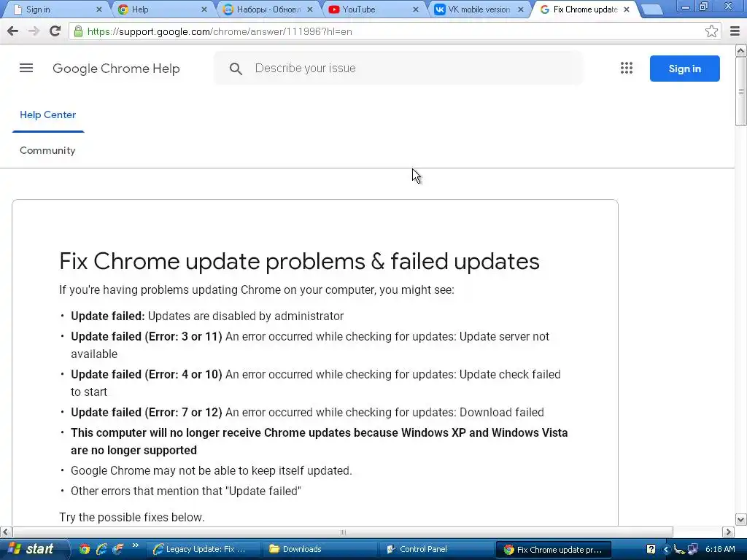Switch to Legacy Update taskbar window
747x560 pixels.
(x=203, y=549)
